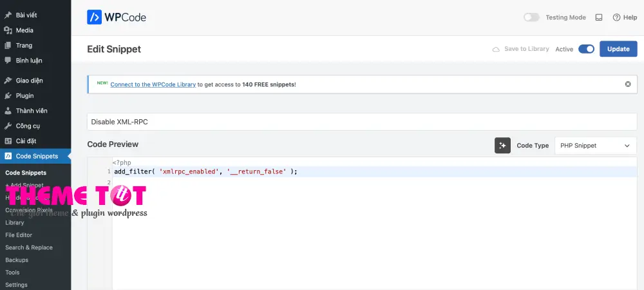Click the Cài đặt settings icon
Viewport: 644px width, 290px height.
click(x=8, y=141)
